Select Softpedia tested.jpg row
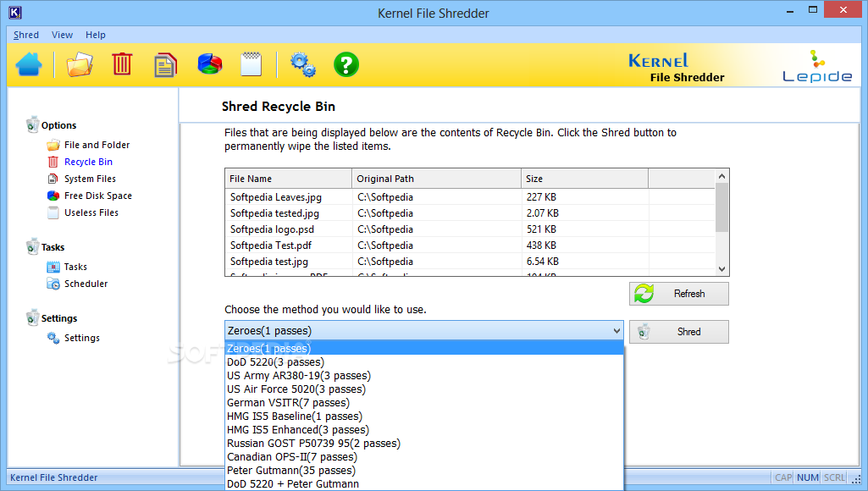868x491 pixels. coord(469,213)
